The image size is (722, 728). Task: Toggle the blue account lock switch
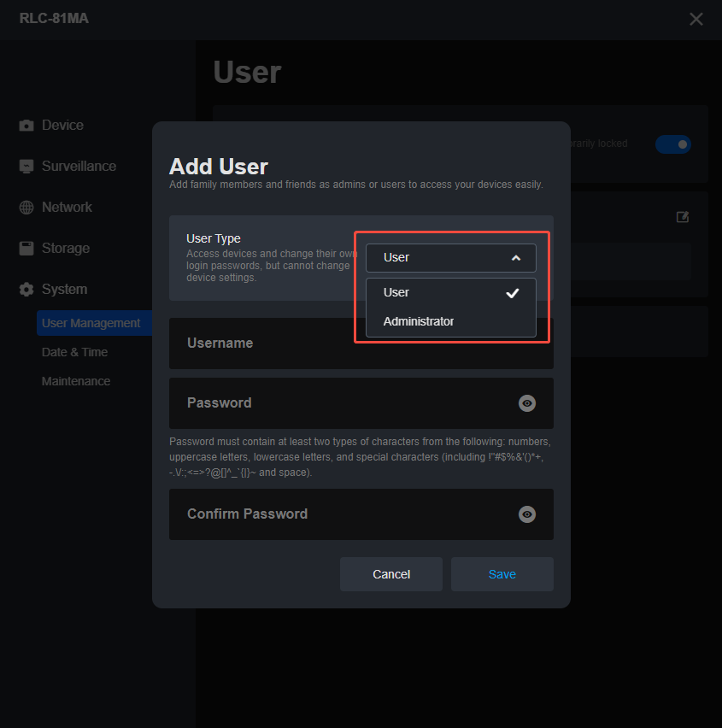(673, 144)
